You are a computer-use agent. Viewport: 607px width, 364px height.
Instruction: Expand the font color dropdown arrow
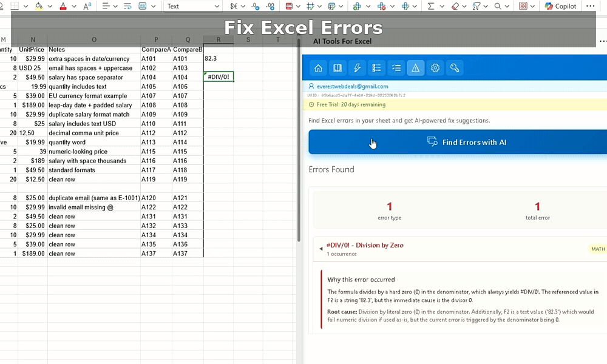coord(75,6)
